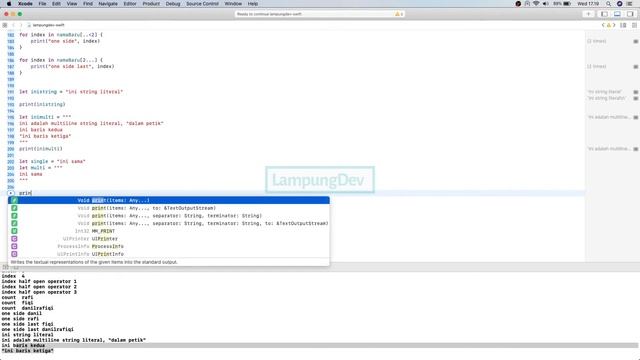Click the code line print(inimulti)
The image size is (640, 360).
tap(41, 149)
